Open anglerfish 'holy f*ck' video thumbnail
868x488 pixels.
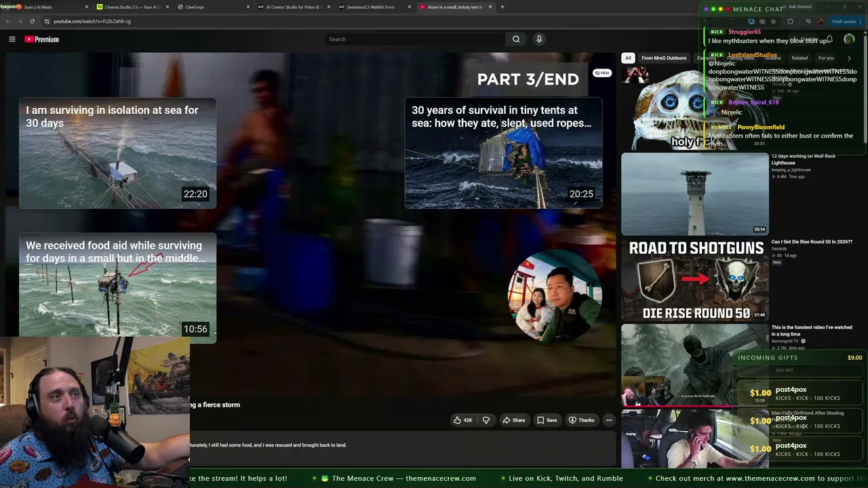point(694,108)
